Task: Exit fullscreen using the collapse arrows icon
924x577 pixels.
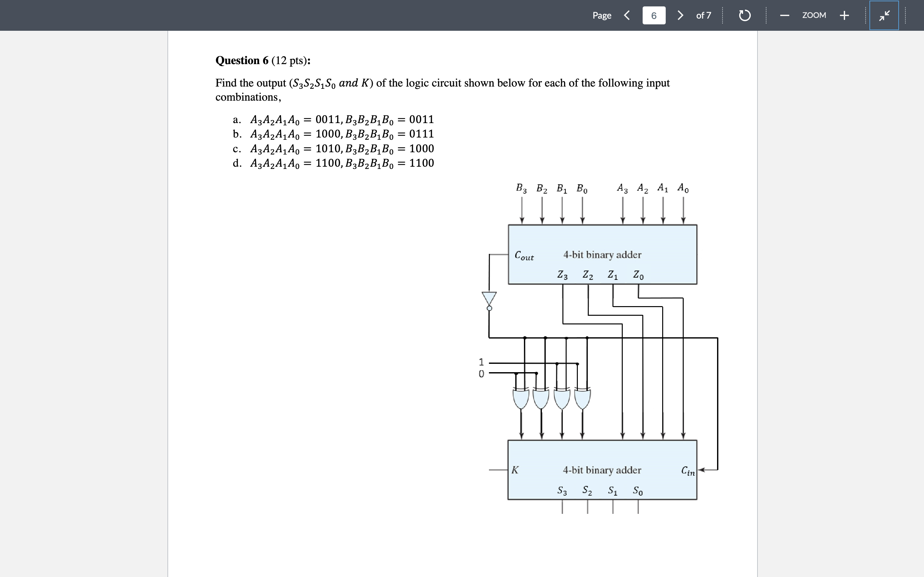Action: [x=884, y=16]
